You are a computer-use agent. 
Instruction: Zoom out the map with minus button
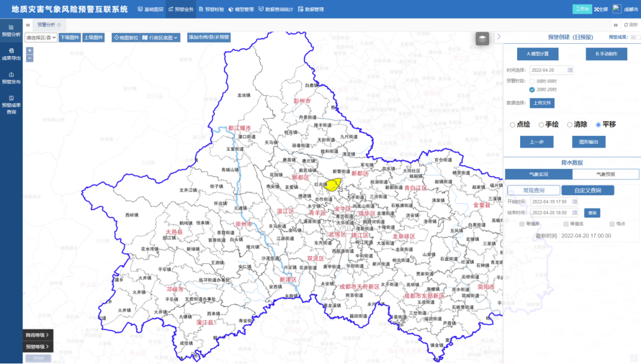coord(29,58)
